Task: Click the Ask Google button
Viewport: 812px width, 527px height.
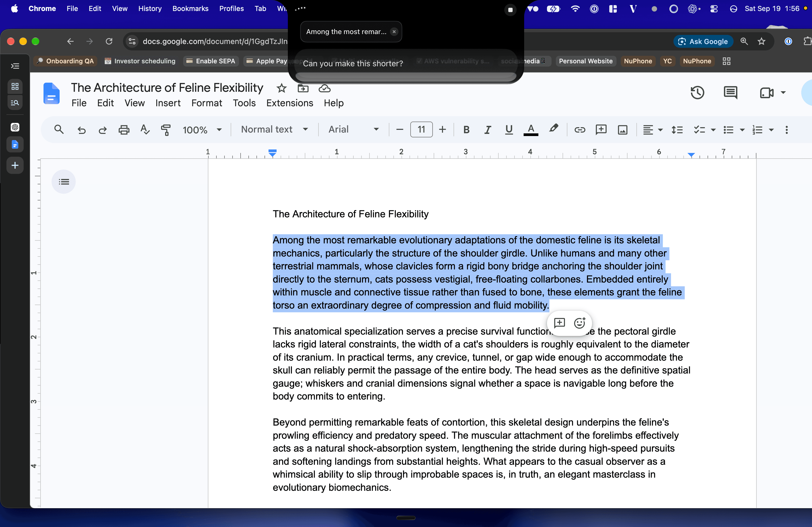Action: tap(703, 42)
